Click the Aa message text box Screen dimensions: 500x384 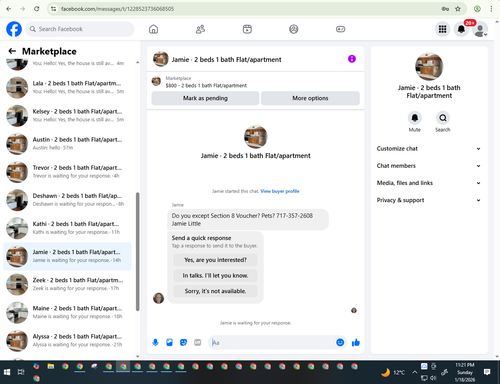tap(272, 343)
